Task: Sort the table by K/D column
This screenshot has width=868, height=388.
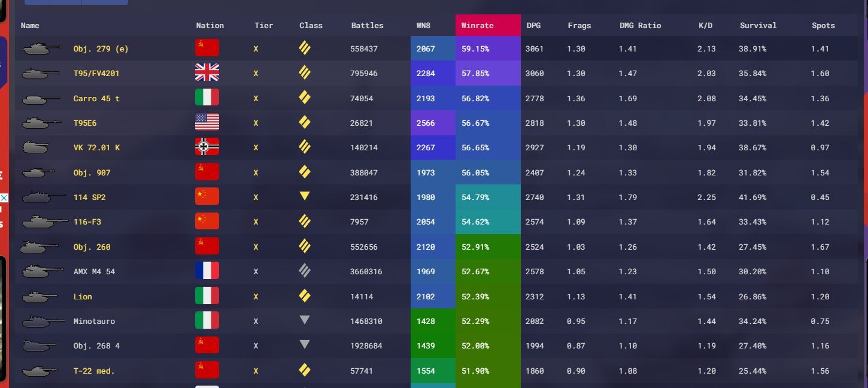Action: (x=705, y=25)
